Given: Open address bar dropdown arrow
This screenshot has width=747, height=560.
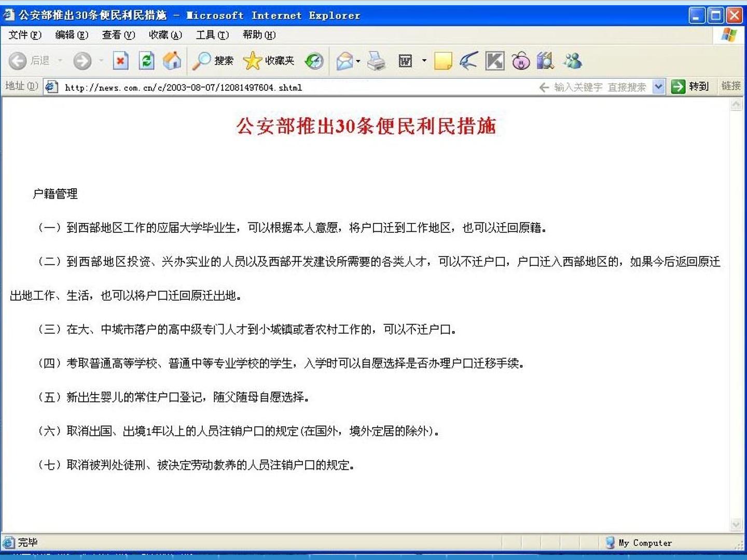Looking at the screenshot, I should pyautogui.click(x=658, y=87).
